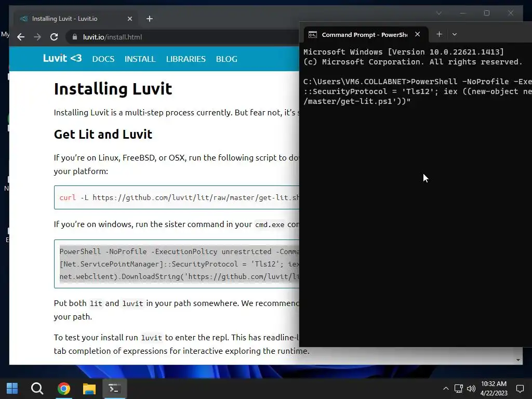Click the Installing Luvit heading
This screenshot has height=399, width=532.
113,89
